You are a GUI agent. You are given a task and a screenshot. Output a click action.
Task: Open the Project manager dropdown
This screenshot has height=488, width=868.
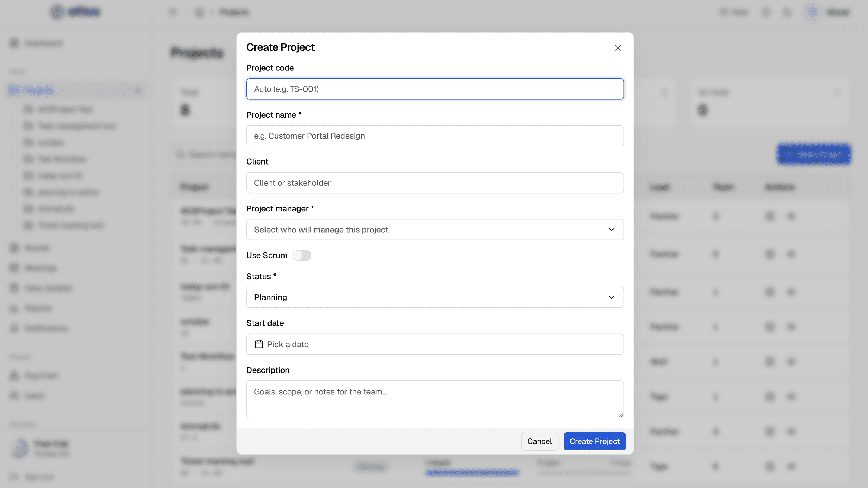pyautogui.click(x=435, y=229)
